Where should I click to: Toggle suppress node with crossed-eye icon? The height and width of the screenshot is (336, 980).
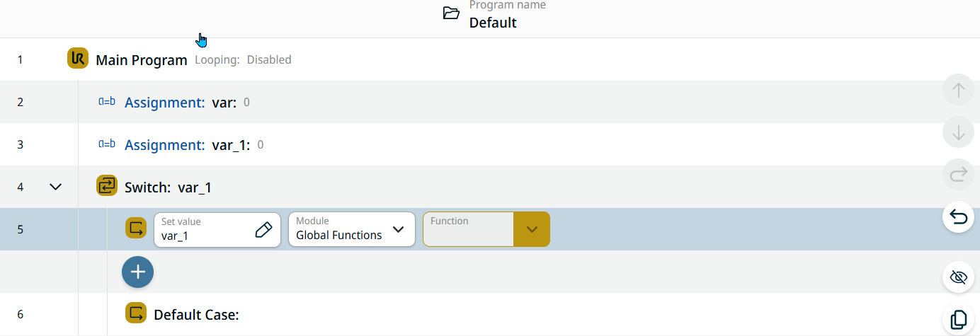[x=958, y=277]
